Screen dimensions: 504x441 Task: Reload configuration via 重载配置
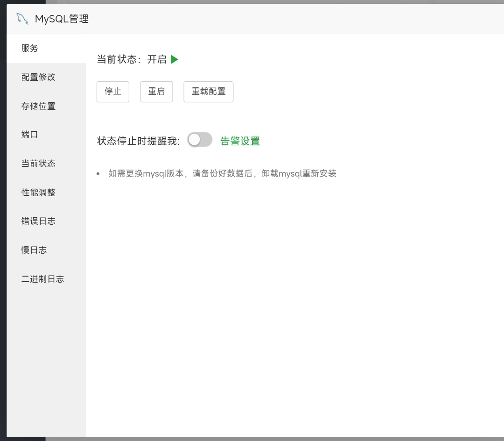pos(208,92)
